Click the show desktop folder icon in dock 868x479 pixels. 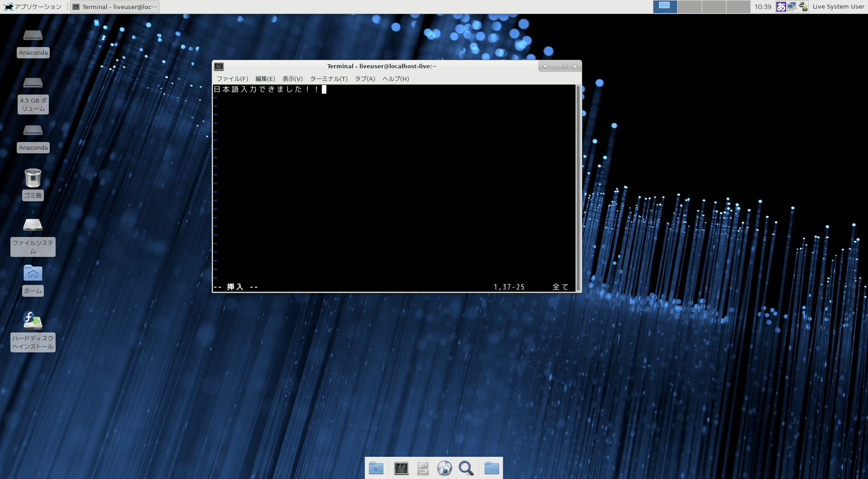[376, 468]
